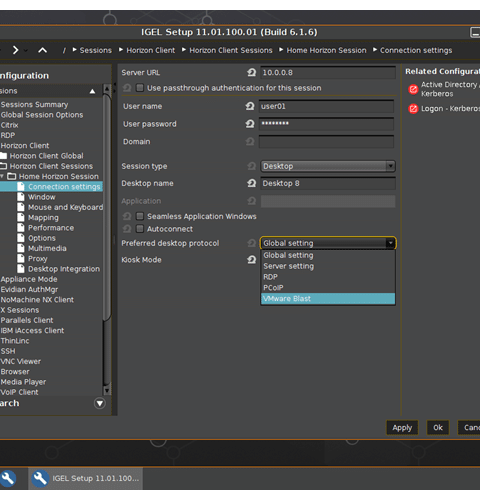Open the Session type dropdown
This screenshot has width=480, height=495.
pos(328,166)
